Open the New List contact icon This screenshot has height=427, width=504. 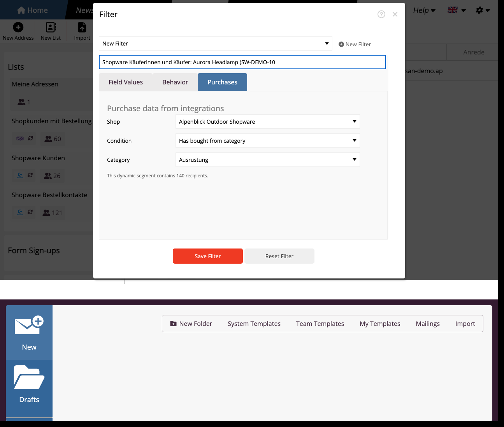pyautogui.click(x=51, y=27)
